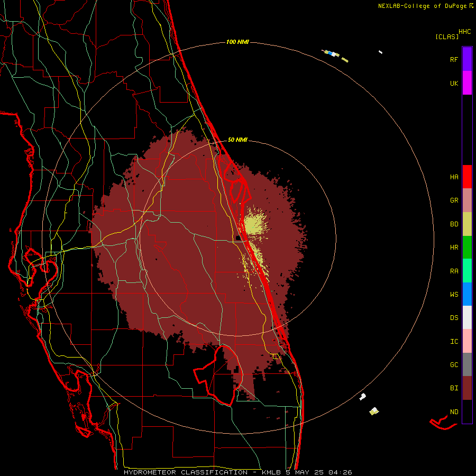Select the yellow BD legend swatch
The width and height of the screenshot is (476, 476).
pos(467,224)
